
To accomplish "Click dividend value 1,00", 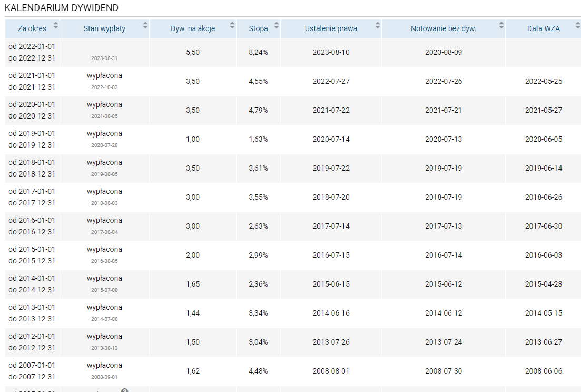I will tap(193, 139).
